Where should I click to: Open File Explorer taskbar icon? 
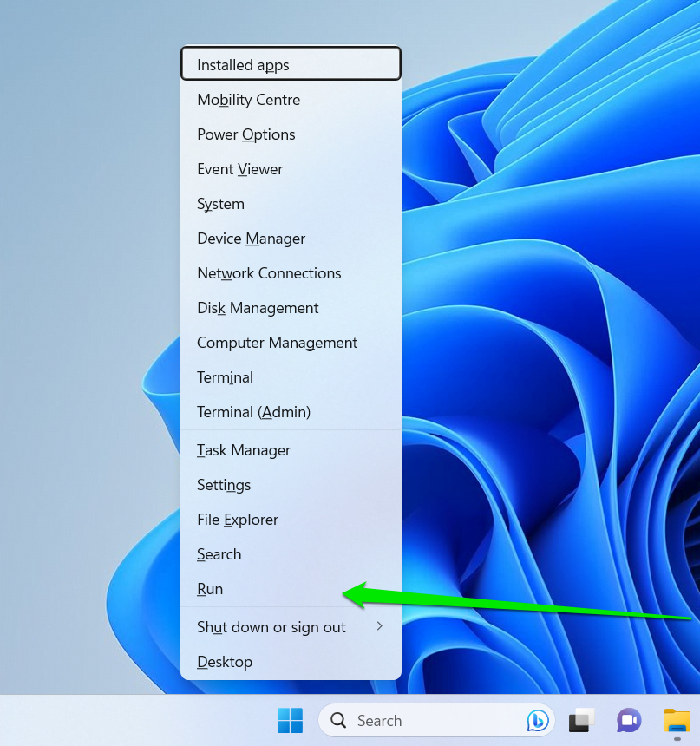677,720
